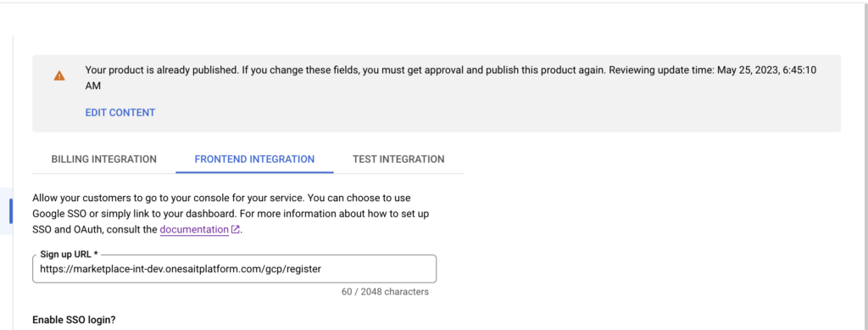Click the 'Enable SSO login?' heading
Image resolution: width=868 pixels, height=330 pixels.
75,320
